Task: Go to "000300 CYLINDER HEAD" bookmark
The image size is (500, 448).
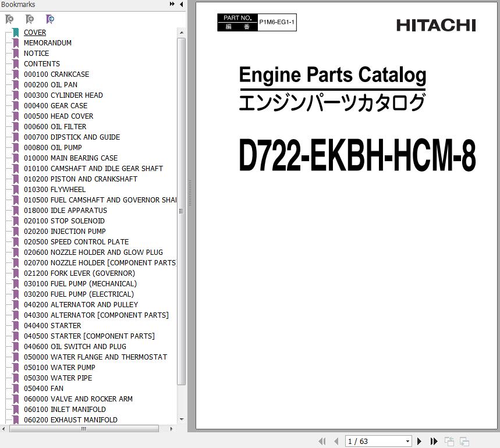Action: click(x=63, y=95)
